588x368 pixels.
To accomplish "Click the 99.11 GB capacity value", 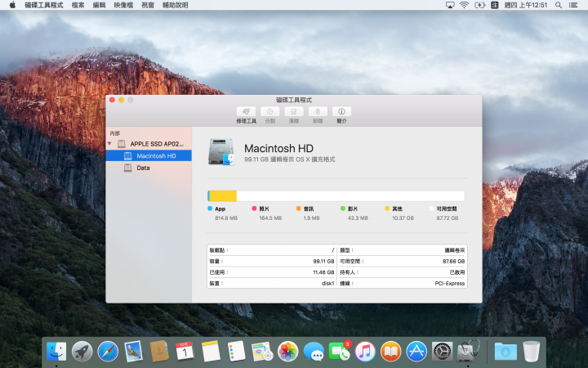I will 323,262.
